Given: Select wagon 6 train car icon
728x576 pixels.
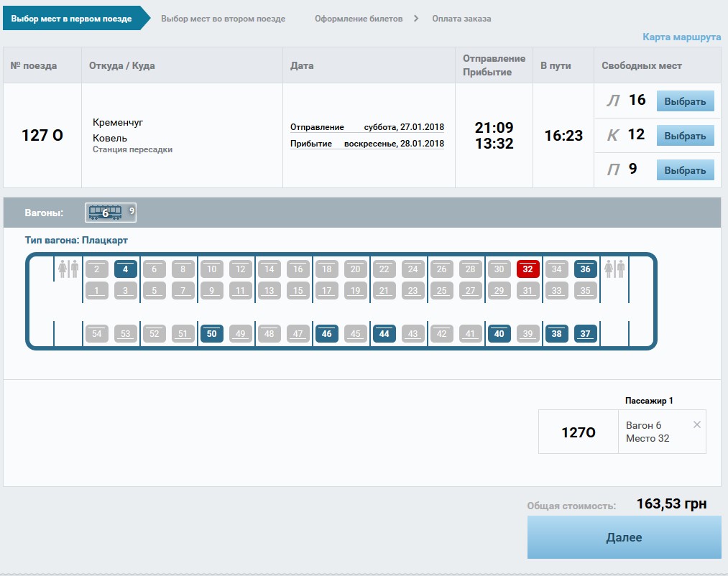Looking at the screenshot, I should [105, 213].
